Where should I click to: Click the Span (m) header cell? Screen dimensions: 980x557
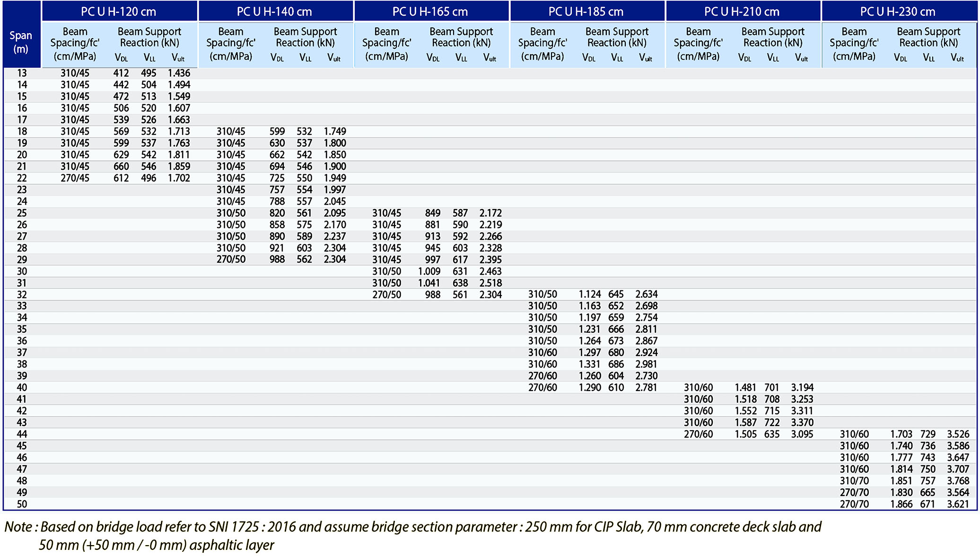pos(21,42)
